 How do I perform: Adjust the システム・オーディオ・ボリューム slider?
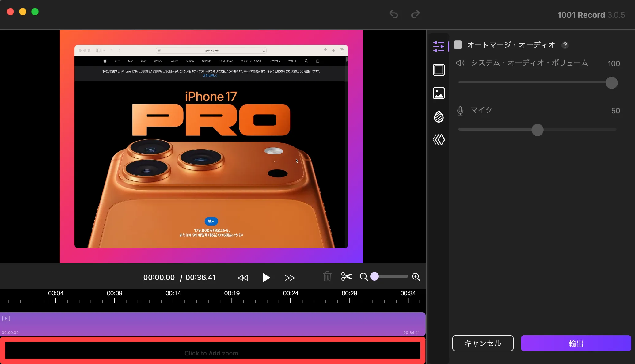point(611,83)
